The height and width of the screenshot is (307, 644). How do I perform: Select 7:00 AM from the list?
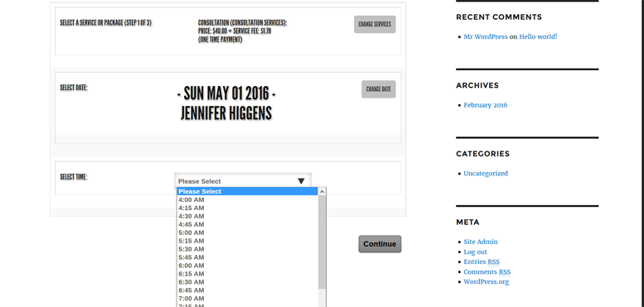[x=247, y=298]
